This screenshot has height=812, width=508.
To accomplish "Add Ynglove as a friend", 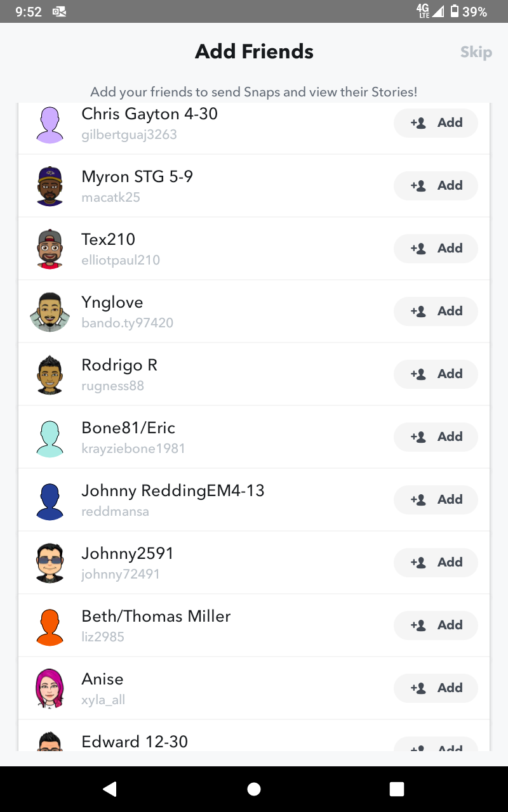I will [436, 311].
